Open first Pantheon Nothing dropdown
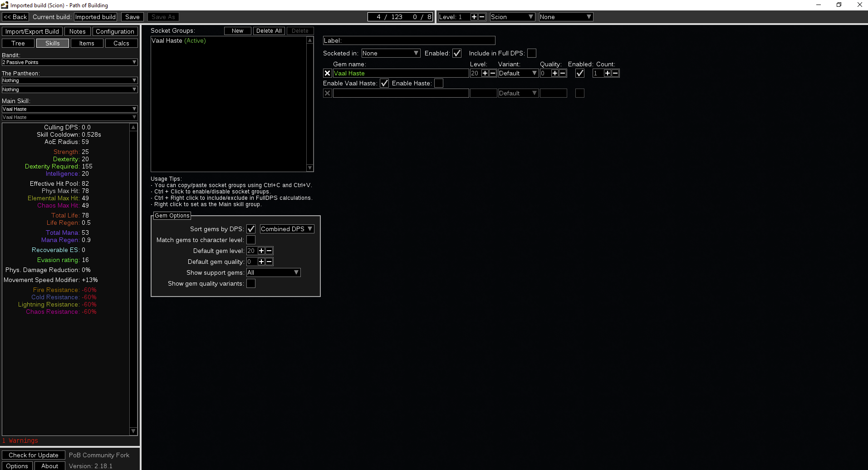The image size is (868, 470). coord(69,80)
